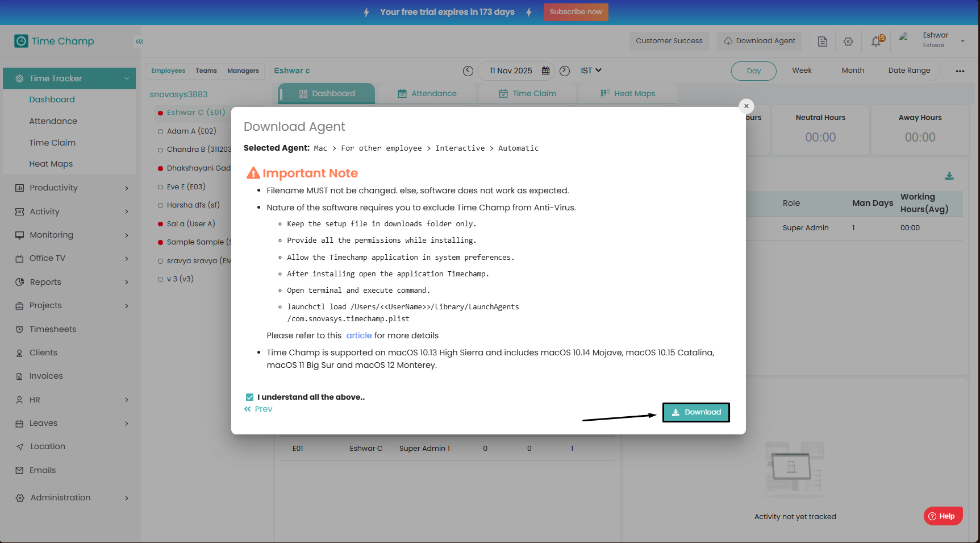Screen dimensions: 980x543
Task: Select Month view toggle
Action: [x=853, y=71]
